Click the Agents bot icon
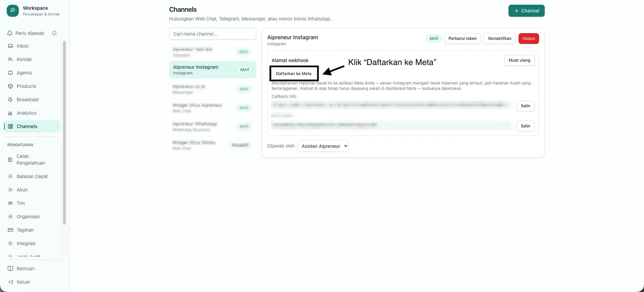Screen dimensions: 644x292 point(10,73)
